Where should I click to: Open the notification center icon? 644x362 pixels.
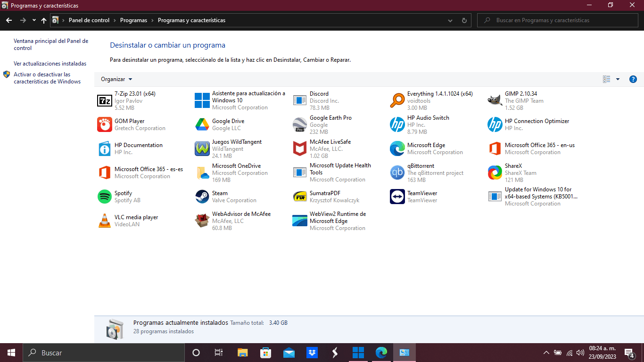629,353
